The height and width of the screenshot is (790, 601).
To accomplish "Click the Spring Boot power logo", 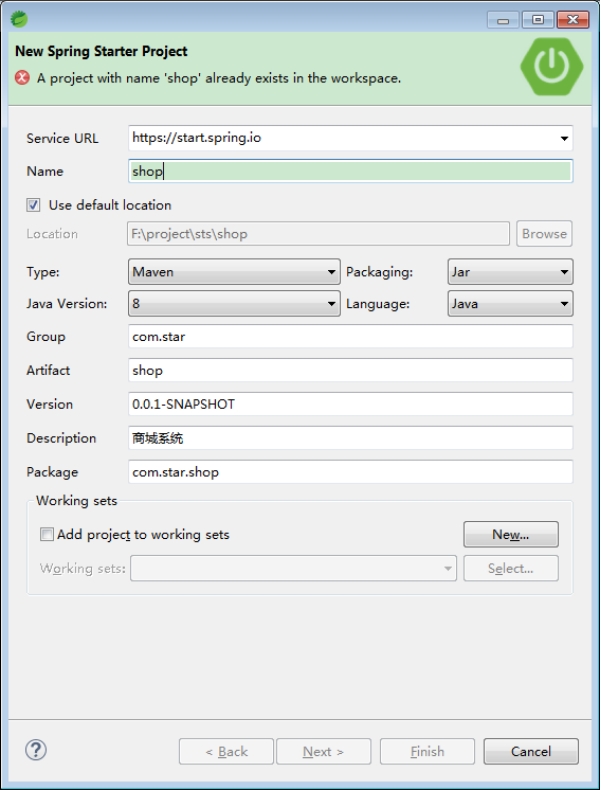I will tap(552, 67).
